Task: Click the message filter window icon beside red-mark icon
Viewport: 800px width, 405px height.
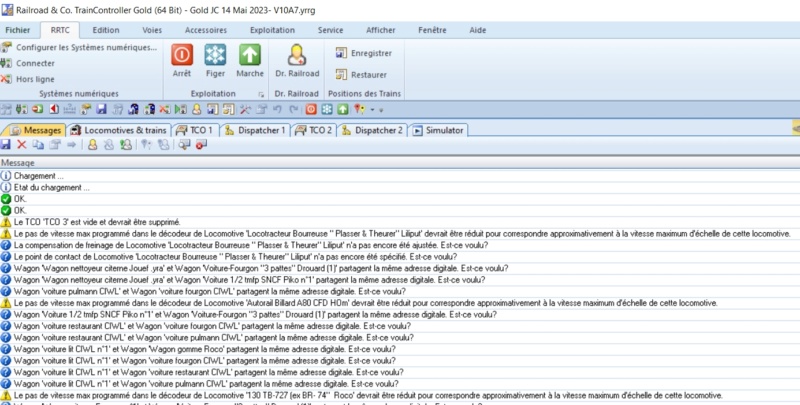Action: [x=184, y=145]
